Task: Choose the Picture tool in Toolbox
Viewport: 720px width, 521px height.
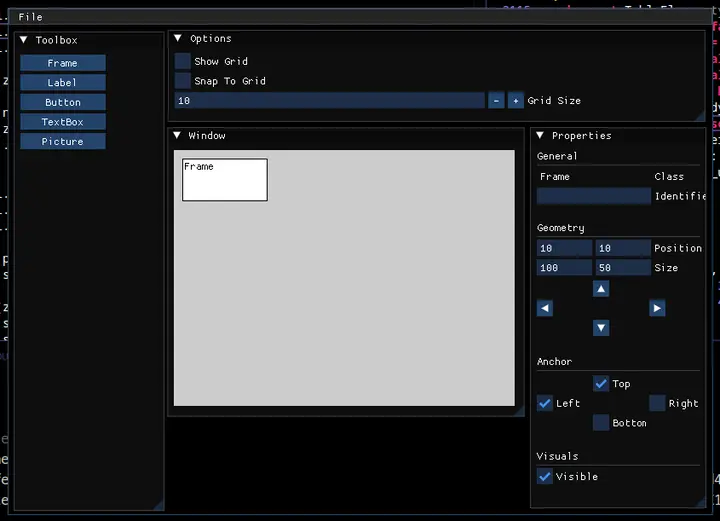Action: click(x=62, y=142)
